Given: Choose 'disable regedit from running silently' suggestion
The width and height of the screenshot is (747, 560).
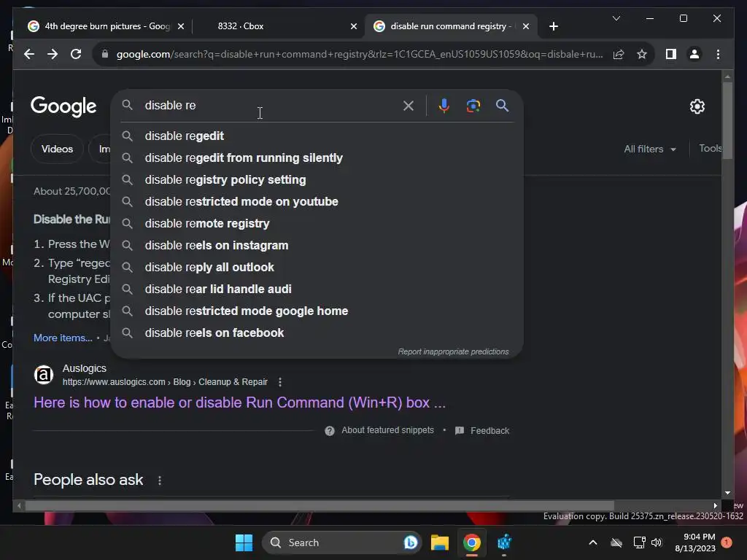Looking at the screenshot, I should pos(317,158).
